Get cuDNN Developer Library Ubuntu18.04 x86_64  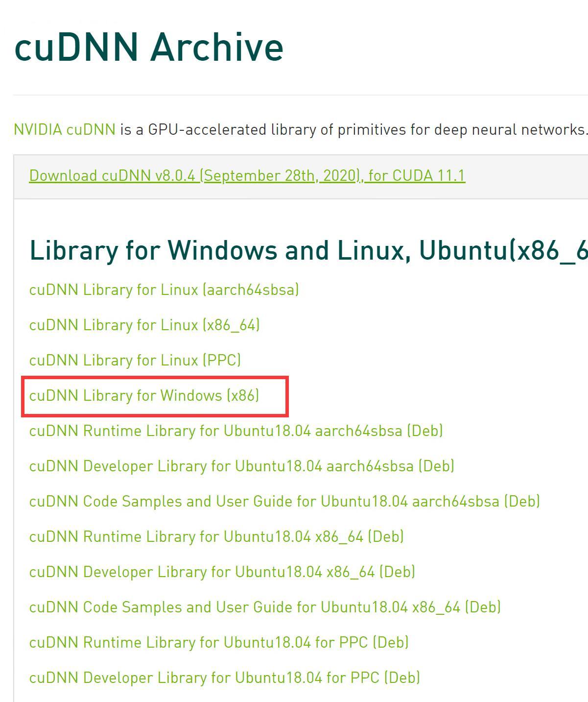[222, 572]
